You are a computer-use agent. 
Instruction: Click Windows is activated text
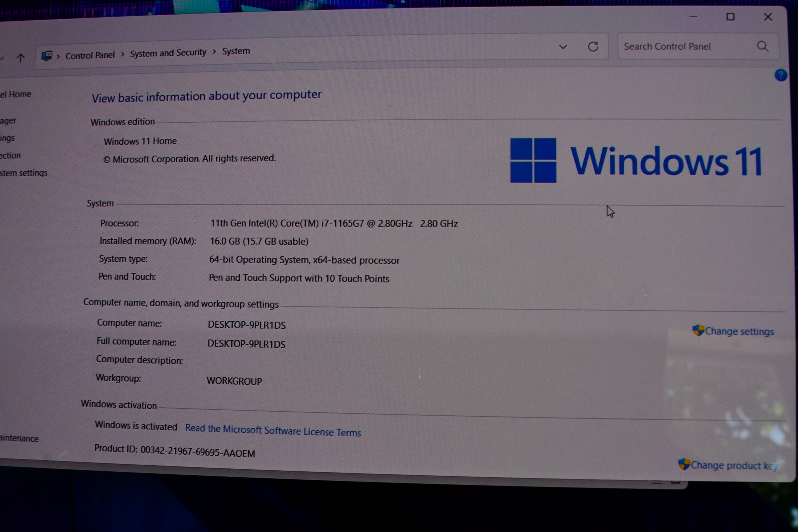(x=136, y=425)
